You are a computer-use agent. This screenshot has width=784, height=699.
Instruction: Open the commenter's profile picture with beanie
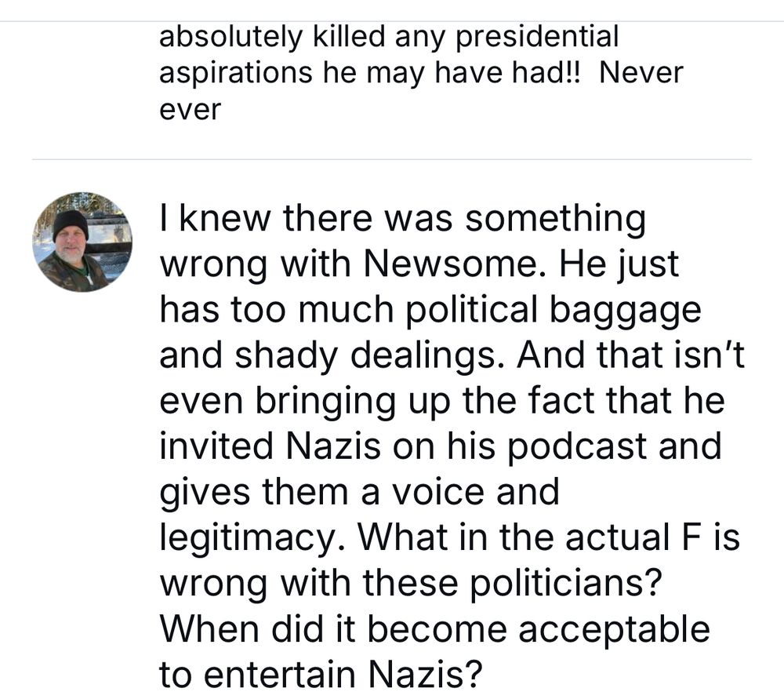click(82, 242)
